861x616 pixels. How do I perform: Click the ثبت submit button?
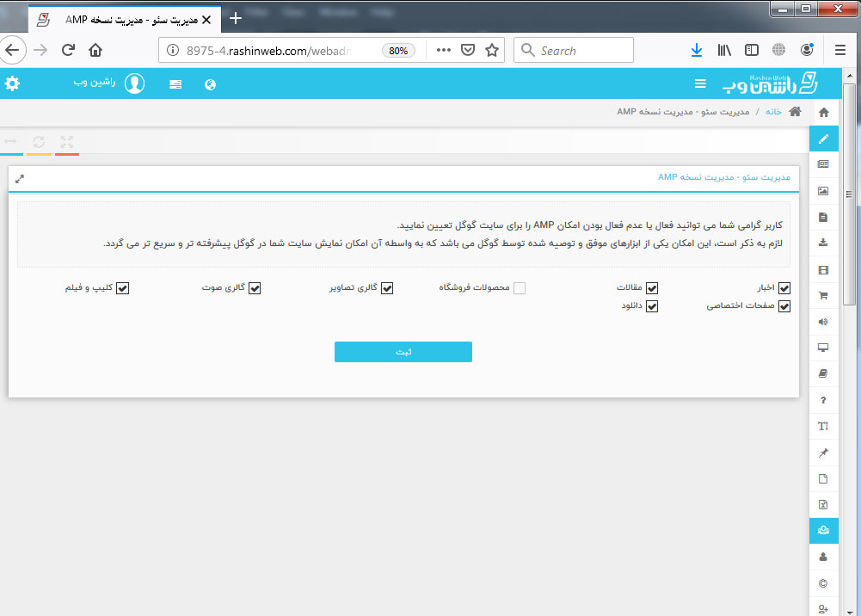coord(403,352)
